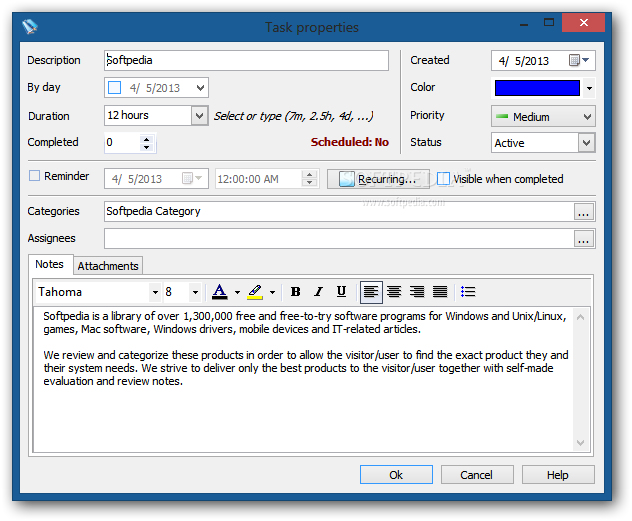This screenshot has width=632, height=521.
Task: Open the Tahoma font name dropdown
Action: click(155, 292)
